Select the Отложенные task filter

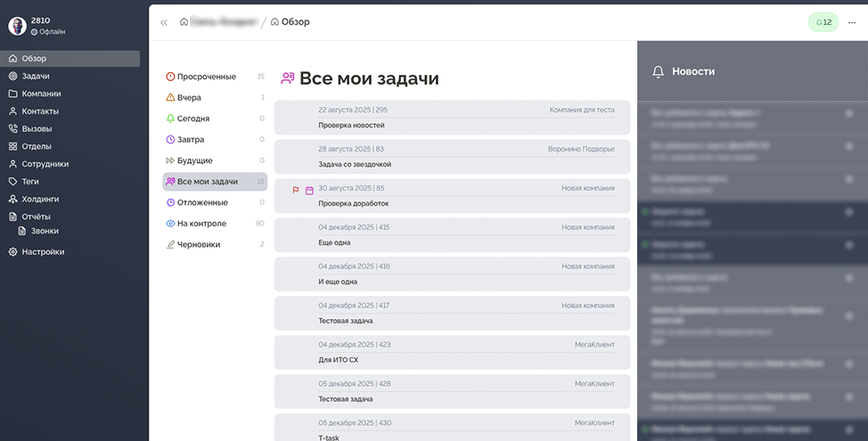(215, 203)
